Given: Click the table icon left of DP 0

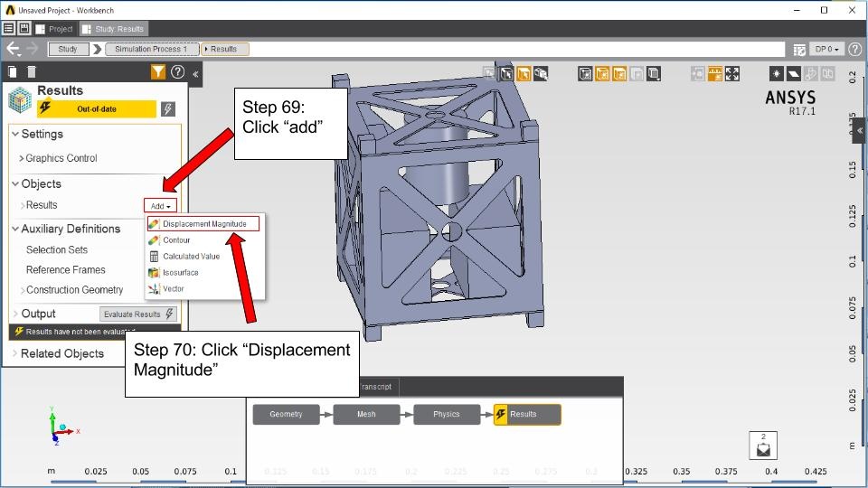Looking at the screenshot, I should point(799,50).
